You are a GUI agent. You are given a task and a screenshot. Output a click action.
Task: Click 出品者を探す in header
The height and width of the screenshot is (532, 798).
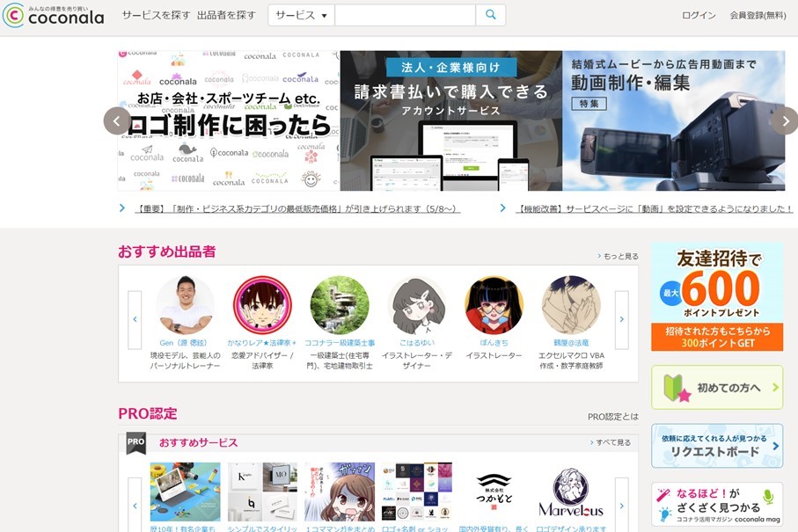click(x=226, y=15)
